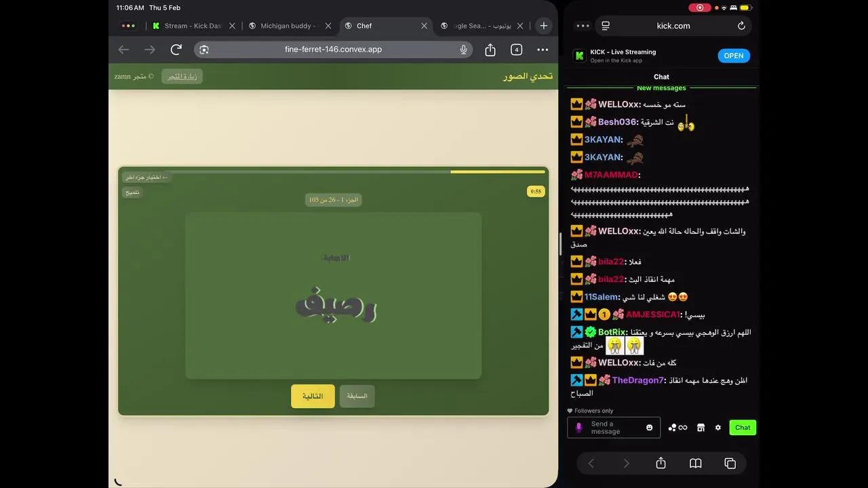This screenshot has height=488, width=868.
Task: Click the Followers only label
Action: click(x=593, y=411)
